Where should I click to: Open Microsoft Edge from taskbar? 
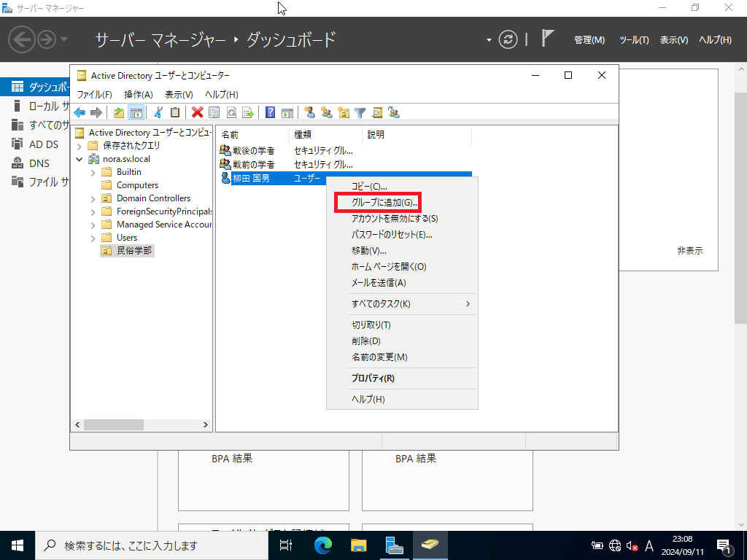point(323,545)
